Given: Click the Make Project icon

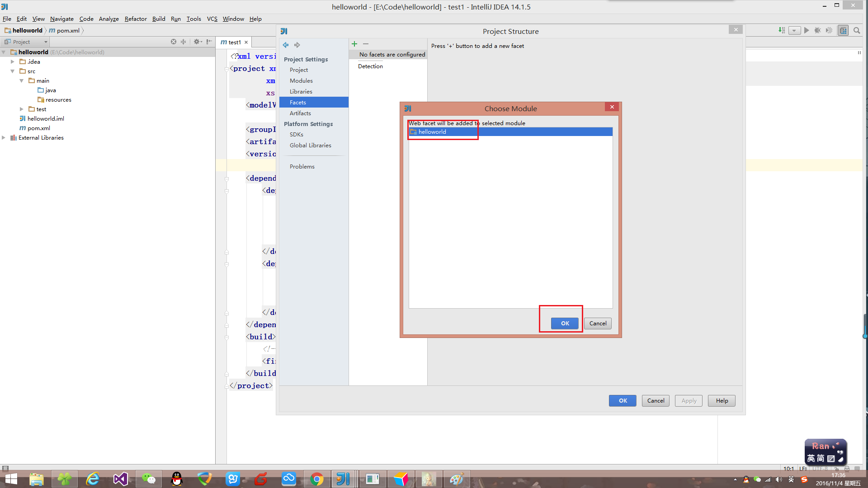Looking at the screenshot, I should pyautogui.click(x=782, y=31).
